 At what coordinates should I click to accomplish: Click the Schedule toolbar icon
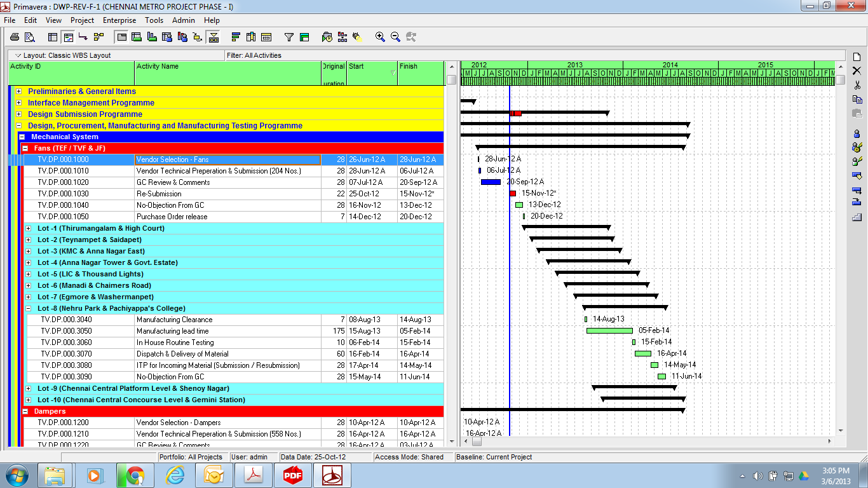click(327, 37)
